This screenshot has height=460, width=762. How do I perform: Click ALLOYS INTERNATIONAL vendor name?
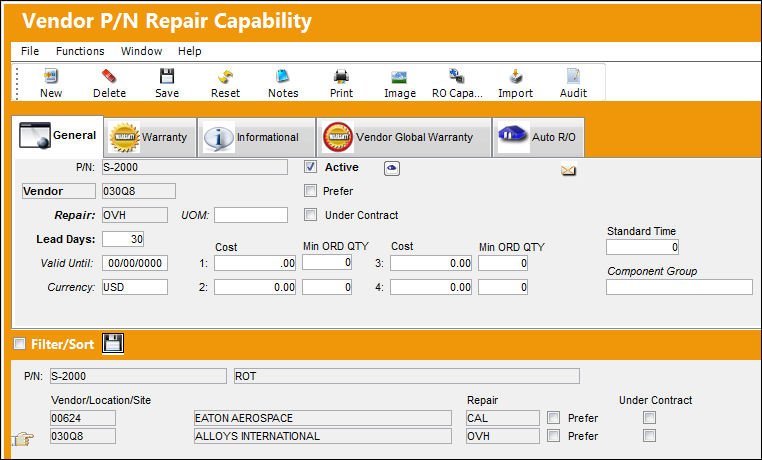(323, 436)
